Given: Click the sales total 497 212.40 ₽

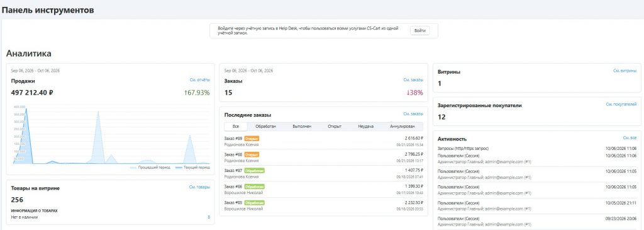Looking at the screenshot, I should click(x=32, y=93).
